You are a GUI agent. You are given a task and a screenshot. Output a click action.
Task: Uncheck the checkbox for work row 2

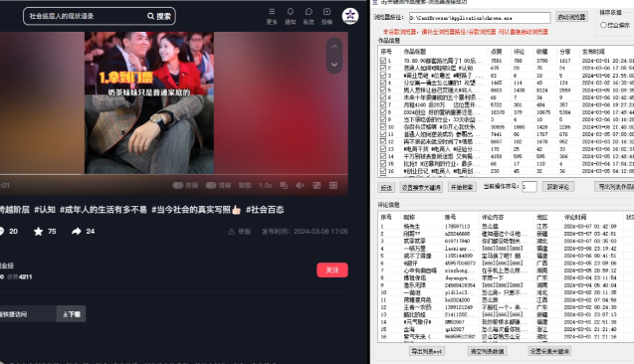coord(383,68)
